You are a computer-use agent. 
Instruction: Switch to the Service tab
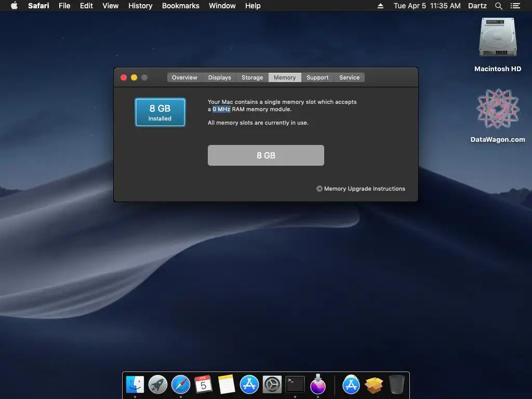pyautogui.click(x=349, y=77)
